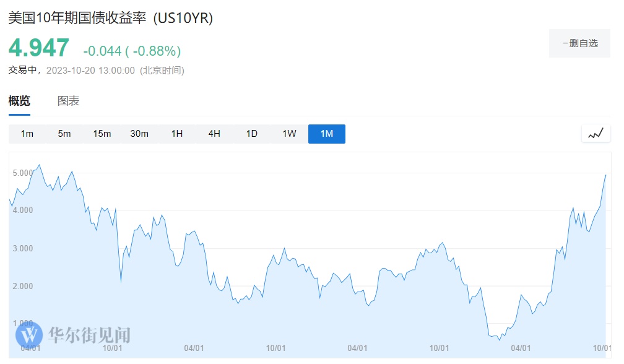
Task: Click the chart's latest peak at right edge
Action: (605, 175)
